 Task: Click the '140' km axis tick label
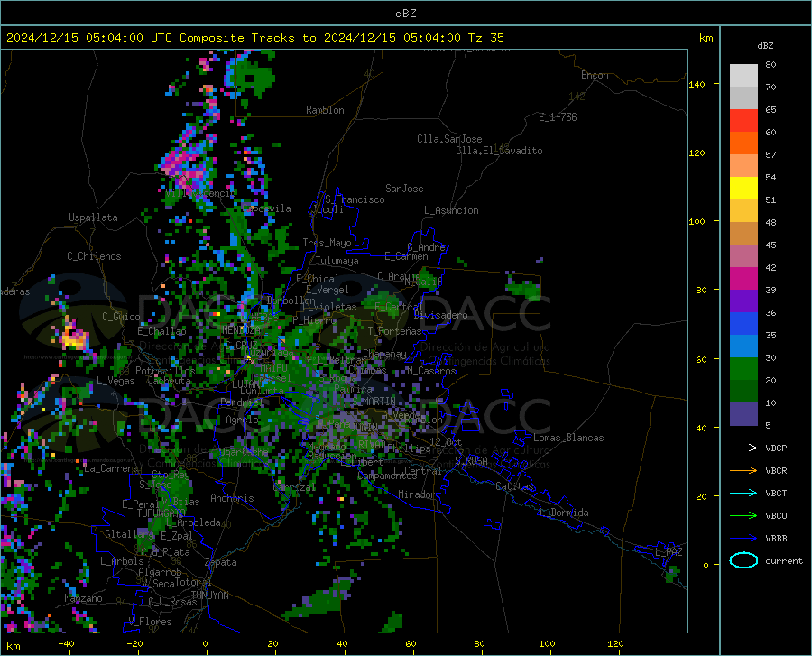click(697, 84)
